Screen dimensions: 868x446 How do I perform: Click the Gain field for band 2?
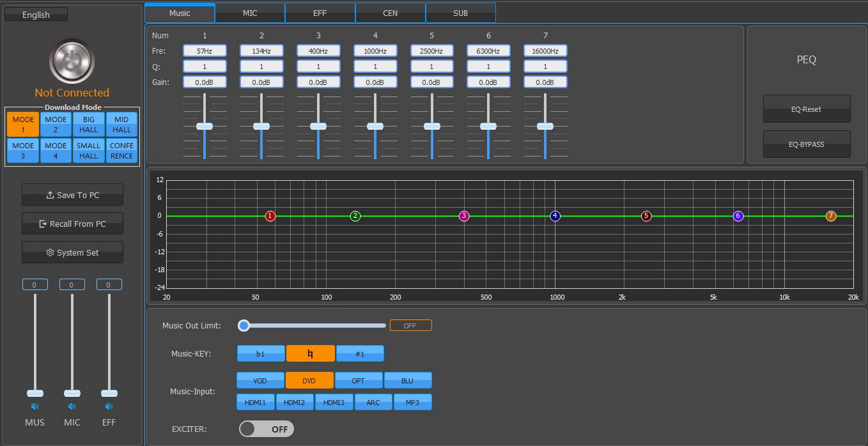(x=261, y=82)
